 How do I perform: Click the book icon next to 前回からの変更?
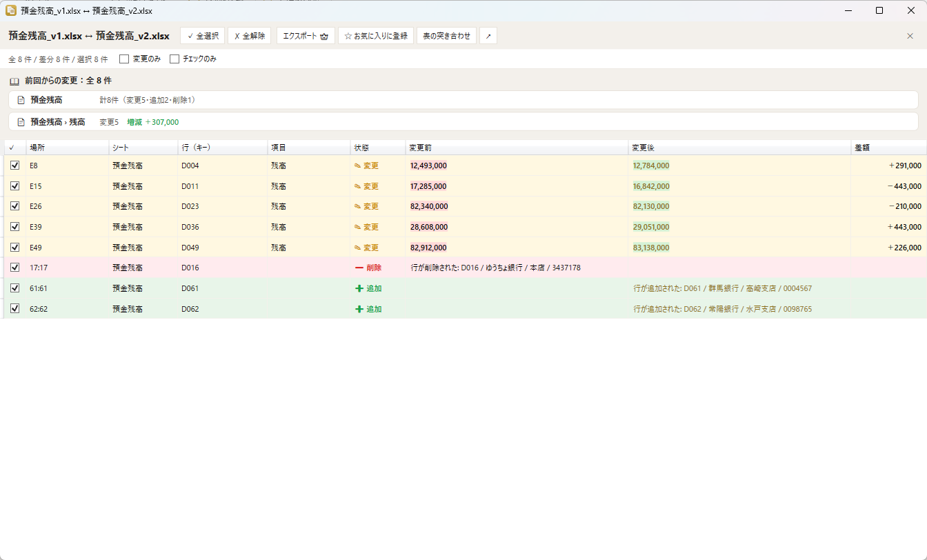click(x=14, y=81)
